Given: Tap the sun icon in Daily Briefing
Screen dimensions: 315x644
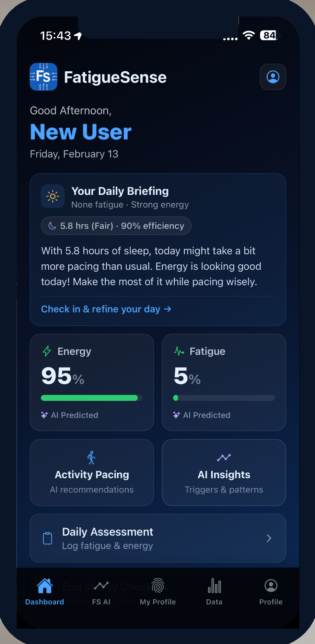Looking at the screenshot, I should pos(52,196).
